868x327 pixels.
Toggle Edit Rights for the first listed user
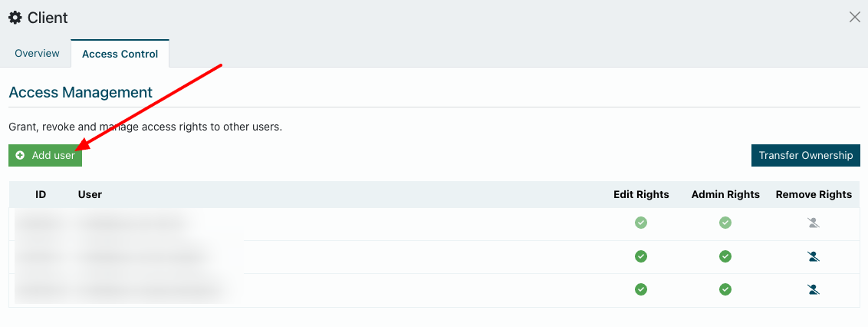point(641,223)
